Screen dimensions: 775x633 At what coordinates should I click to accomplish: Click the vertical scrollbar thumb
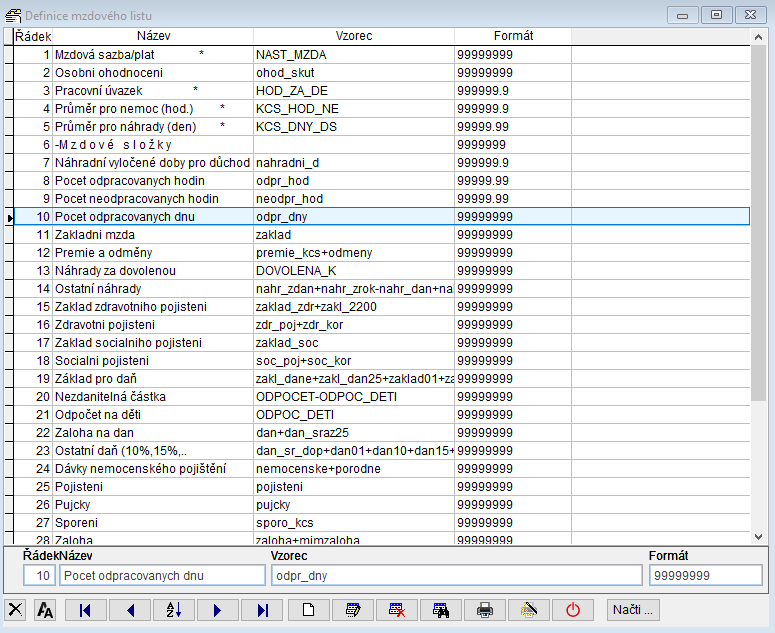pyautogui.click(x=758, y=222)
